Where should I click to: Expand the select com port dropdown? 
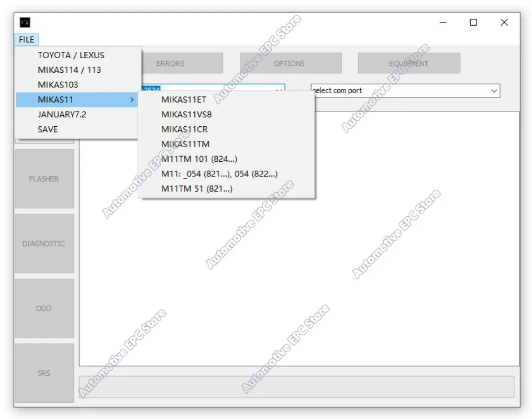click(405, 91)
